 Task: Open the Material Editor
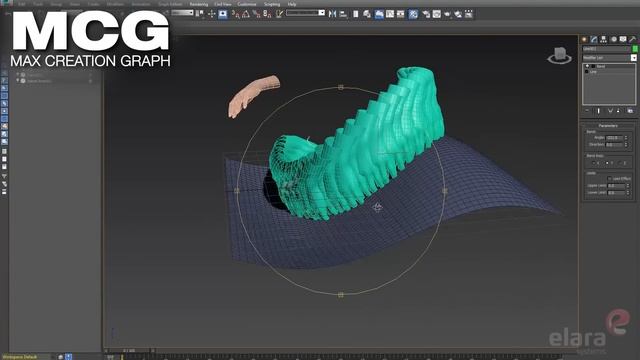tap(413, 14)
